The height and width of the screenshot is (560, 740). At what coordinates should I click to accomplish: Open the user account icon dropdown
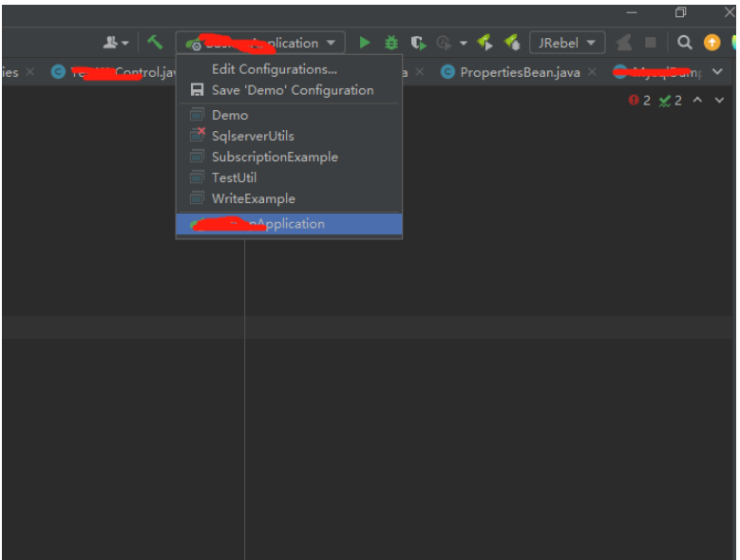coord(116,43)
